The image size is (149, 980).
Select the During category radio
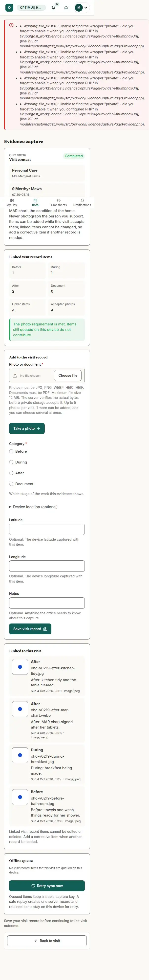click(11, 462)
